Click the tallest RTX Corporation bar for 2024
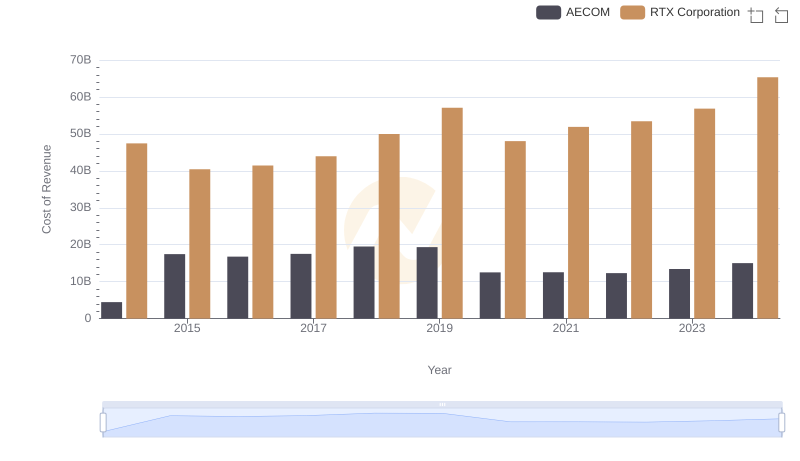The width and height of the screenshot is (800, 461). coord(767,198)
